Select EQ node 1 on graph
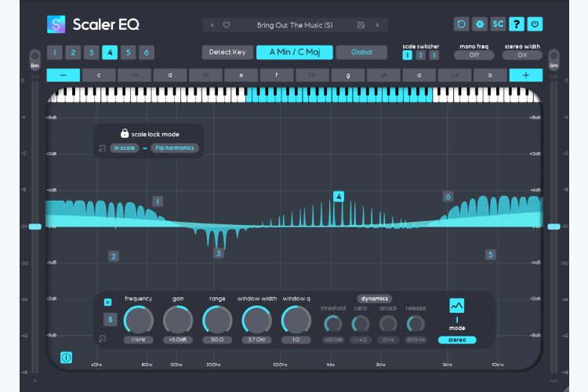 click(158, 201)
